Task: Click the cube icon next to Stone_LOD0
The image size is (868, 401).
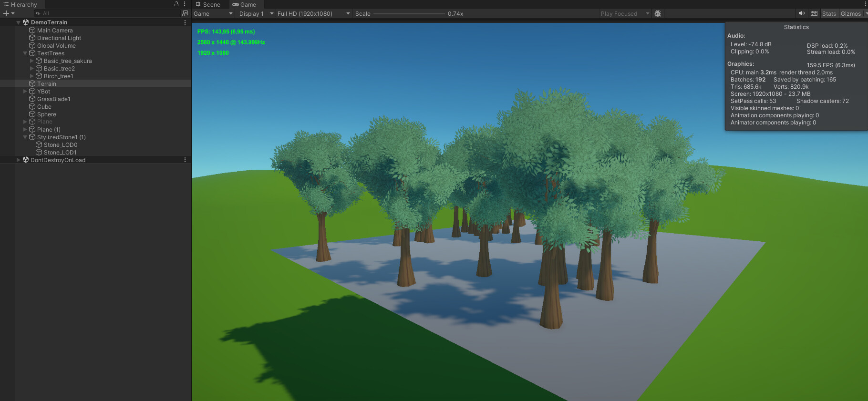Action: point(39,144)
